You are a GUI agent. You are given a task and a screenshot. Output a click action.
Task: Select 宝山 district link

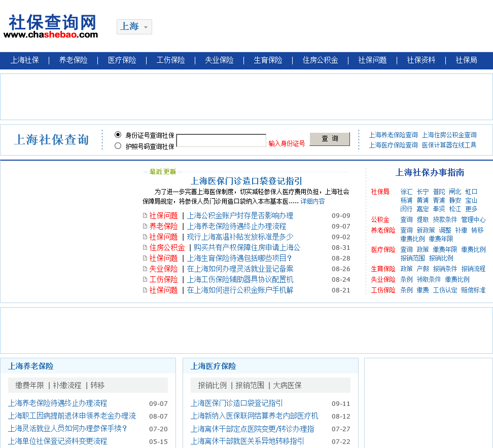click(x=471, y=201)
